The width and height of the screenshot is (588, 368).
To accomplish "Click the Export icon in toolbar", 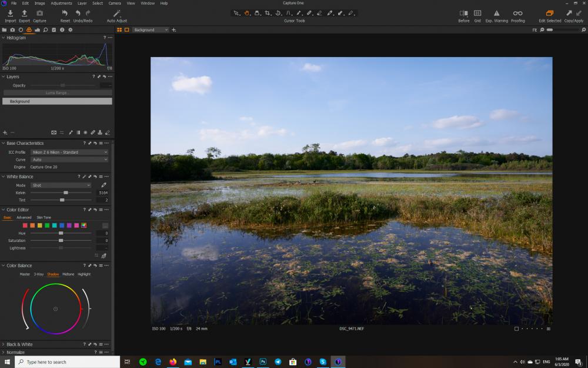I will (24, 14).
